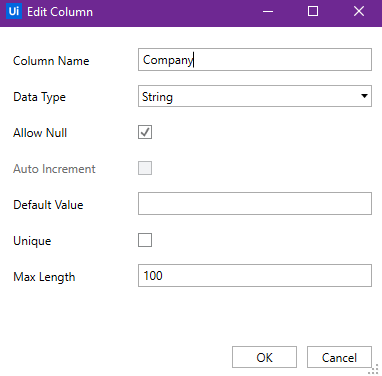
Task: Click the Auto Increment checkbox
Action: [x=145, y=168]
